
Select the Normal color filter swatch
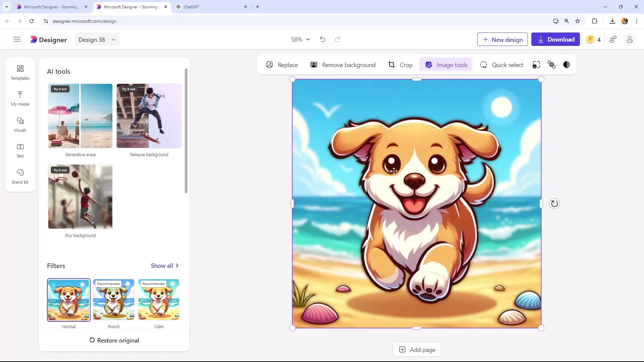pos(68,300)
